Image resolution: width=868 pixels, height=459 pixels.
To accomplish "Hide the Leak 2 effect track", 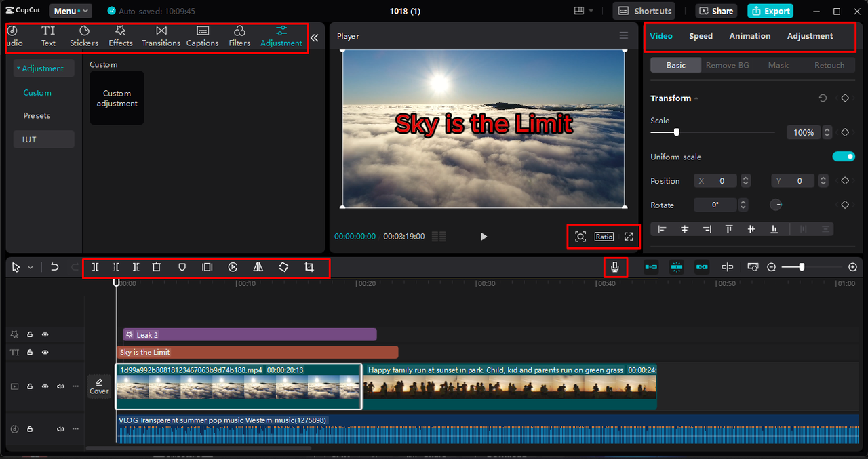I will coord(45,334).
